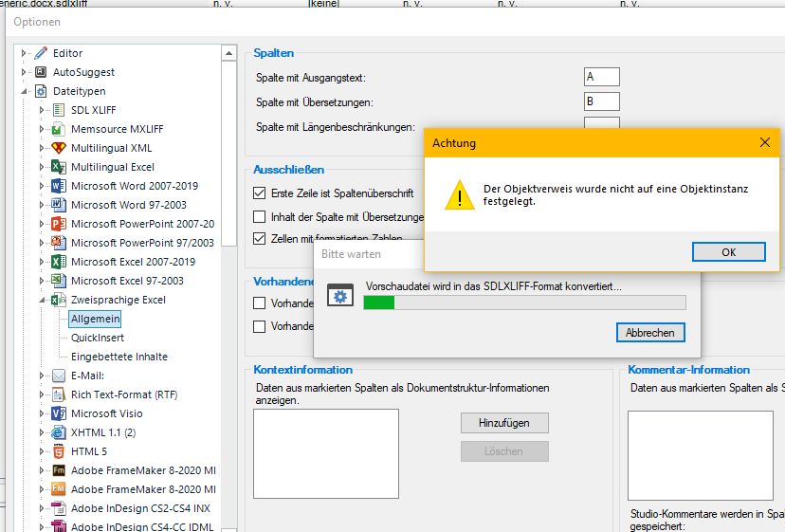The height and width of the screenshot is (532, 785).
Task: Check 'Inhalt der Spalte mit Übersetzungen' option
Action: (x=260, y=217)
